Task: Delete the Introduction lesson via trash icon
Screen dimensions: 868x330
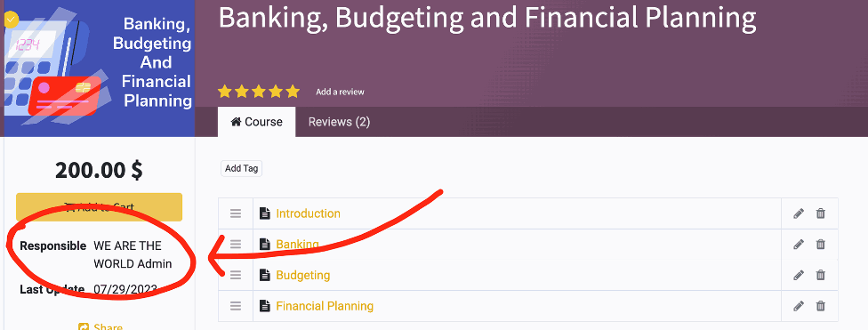Action: point(820,213)
